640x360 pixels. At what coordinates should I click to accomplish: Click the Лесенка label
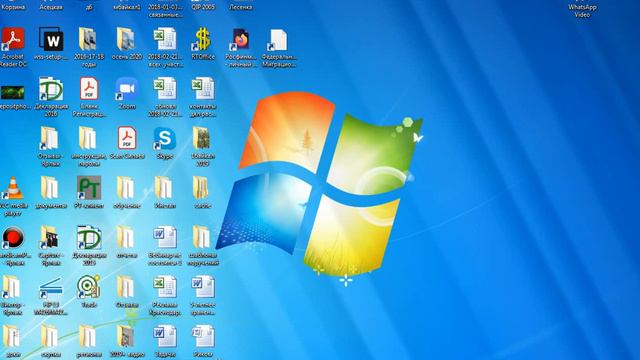241,7
